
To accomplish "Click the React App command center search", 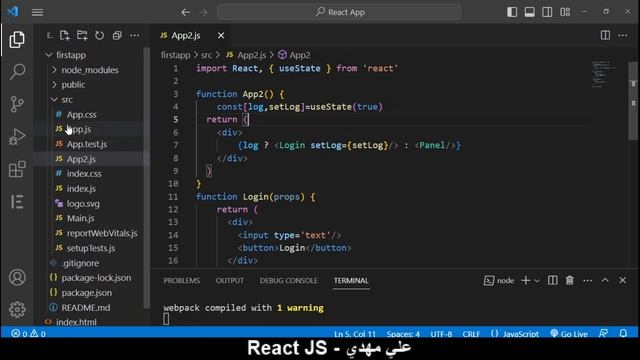I will point(340,12).
